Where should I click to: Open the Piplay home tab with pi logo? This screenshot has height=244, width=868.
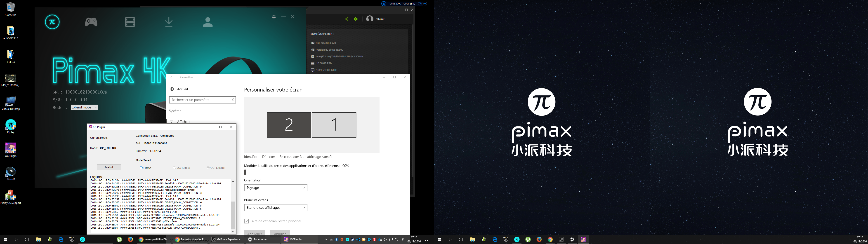[x=52, y=22]
